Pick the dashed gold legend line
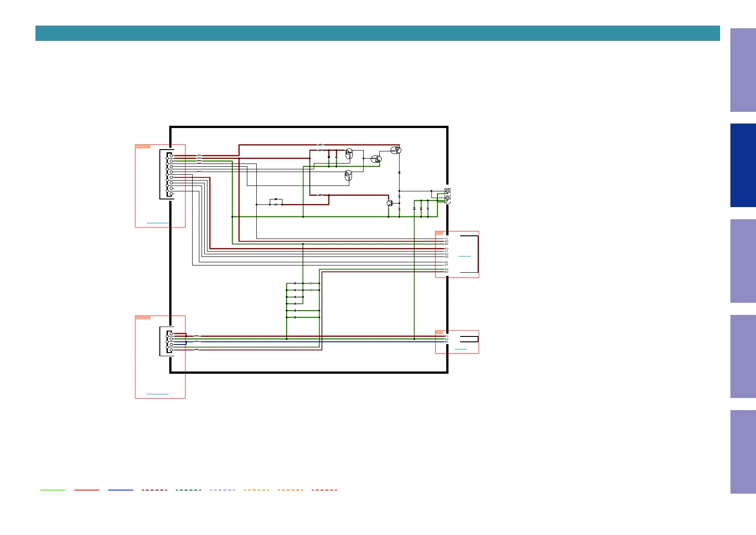The image size is (756, 535). pos(256,490)
